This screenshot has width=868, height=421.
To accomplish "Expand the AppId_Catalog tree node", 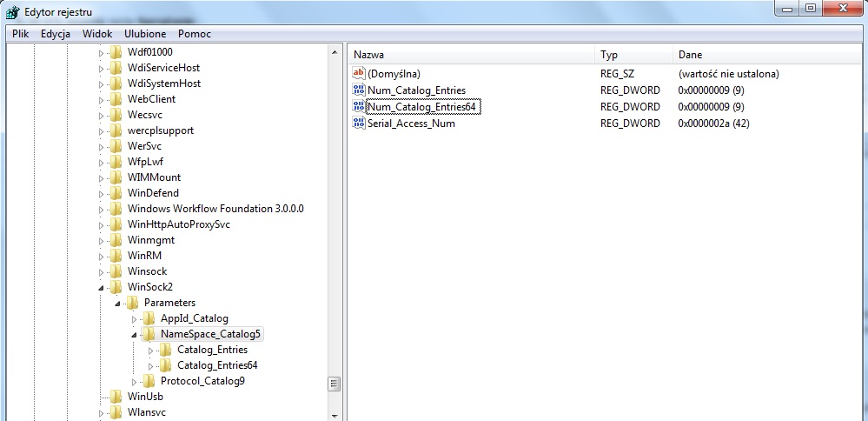I will click(x=134, y=319).
